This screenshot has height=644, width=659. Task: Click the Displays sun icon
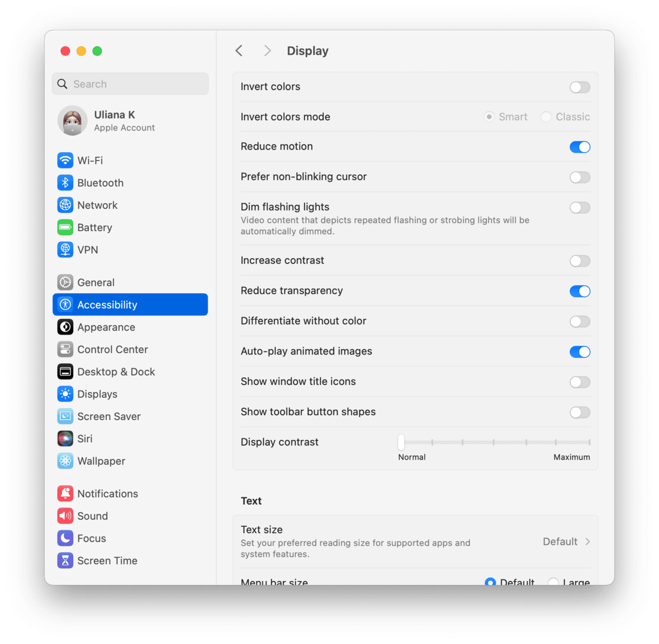tap(65, 394)
